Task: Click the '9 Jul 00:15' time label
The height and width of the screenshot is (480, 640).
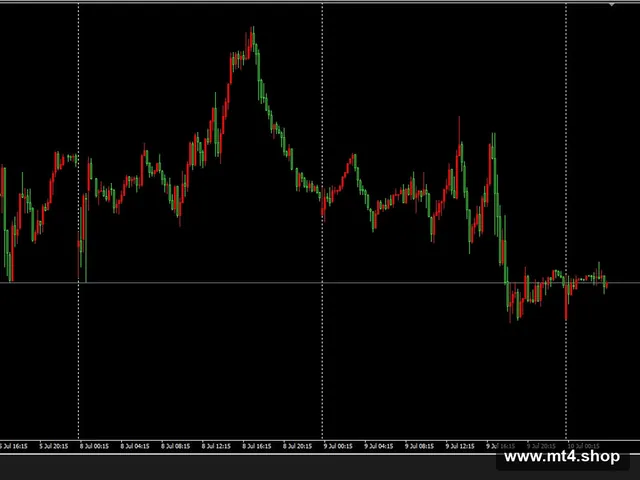Action: pos(338,446)
